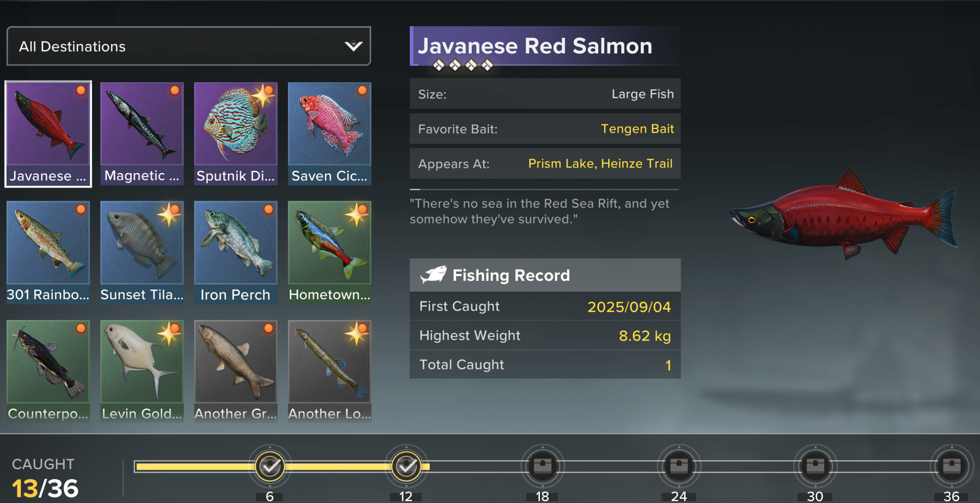Open the Levin Gold fish entry
Image resolution: width=980 pixels, height=503 pixels.
tap(142, 371)
